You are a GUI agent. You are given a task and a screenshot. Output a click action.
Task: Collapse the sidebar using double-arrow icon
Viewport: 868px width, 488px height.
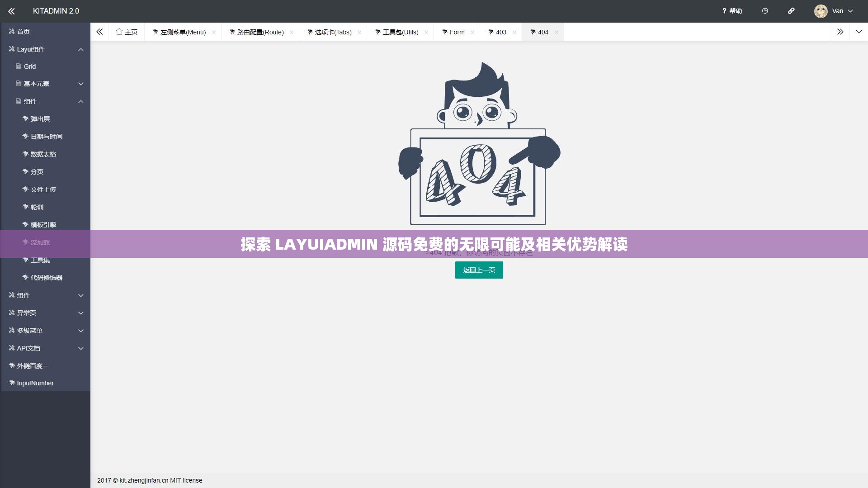tap(11, 11)
